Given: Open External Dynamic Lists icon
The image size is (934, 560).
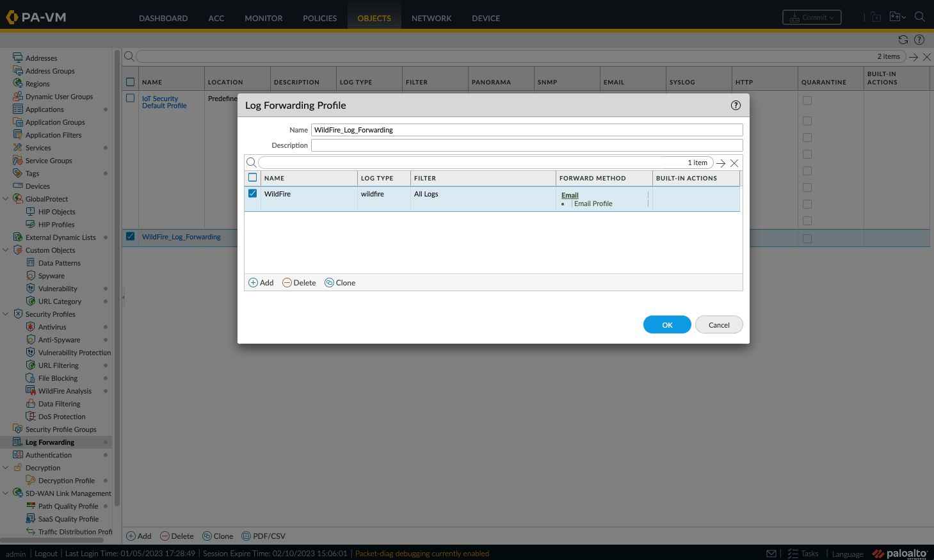Looking at the screenshot, I should tap(18, 237).
